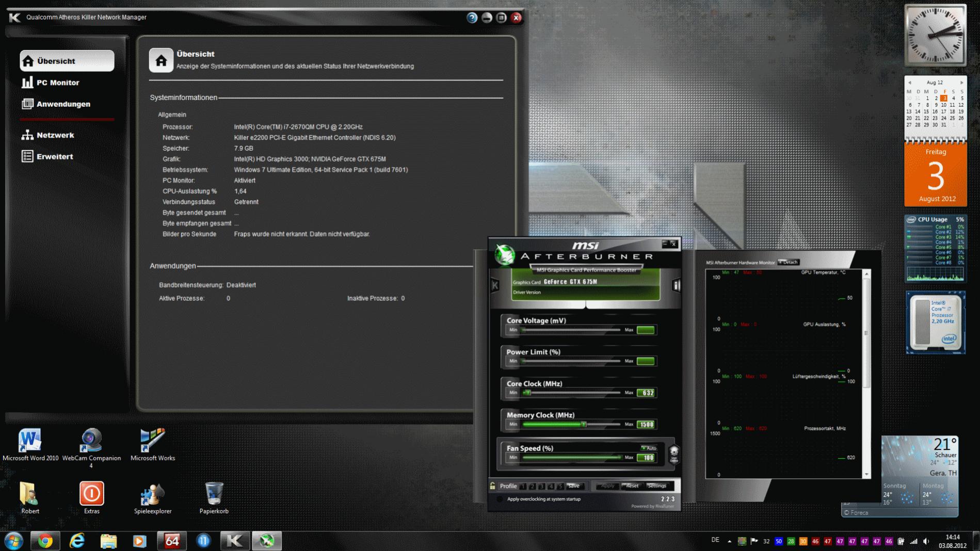This screenshot has height=551, width=980.
Task: Open Microsoft Word 2010 desktop shortcut
Action: [30, 444]
